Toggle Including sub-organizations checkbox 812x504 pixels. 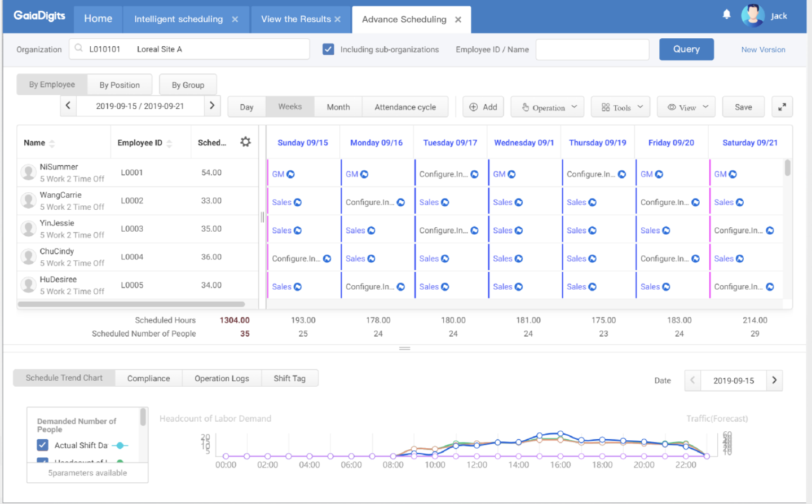point(328,50)
